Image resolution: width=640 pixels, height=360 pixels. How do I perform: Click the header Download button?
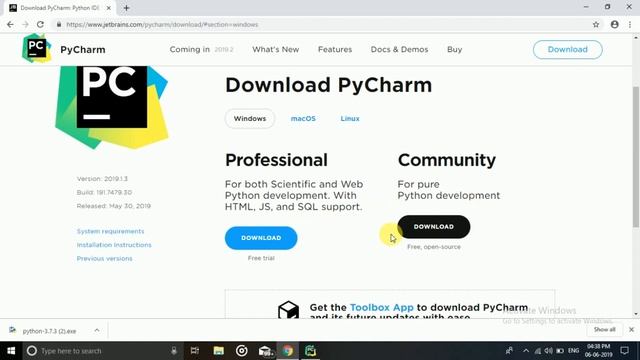click(567, 49)
